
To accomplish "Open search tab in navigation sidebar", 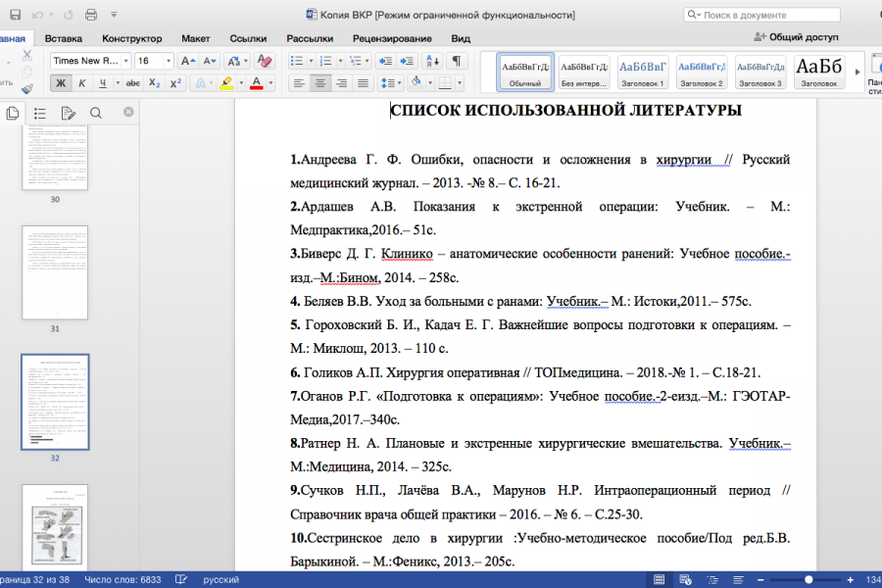I will [x=95, y=113].
